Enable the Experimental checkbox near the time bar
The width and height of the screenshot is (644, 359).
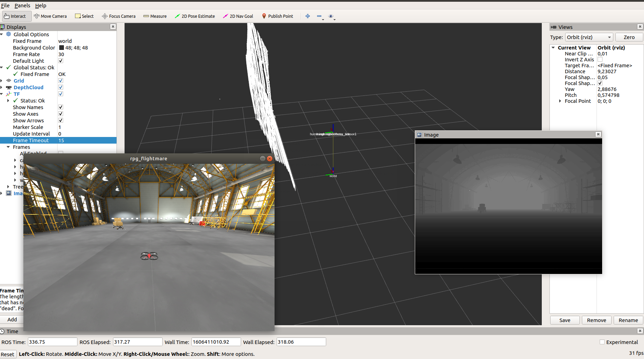tap(602, 342)
